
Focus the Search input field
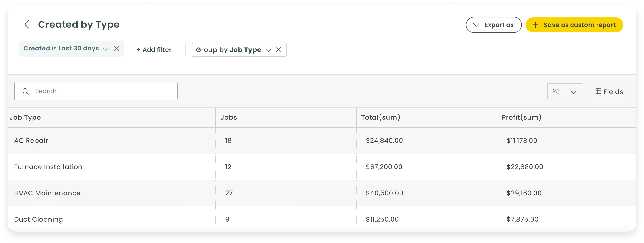(x=96, y=91)
